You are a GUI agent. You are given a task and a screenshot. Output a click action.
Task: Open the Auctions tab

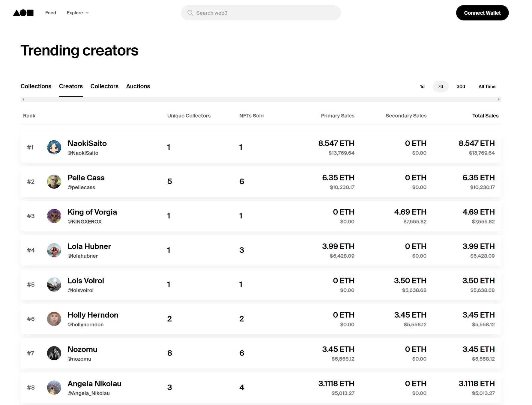pos(138,86)
